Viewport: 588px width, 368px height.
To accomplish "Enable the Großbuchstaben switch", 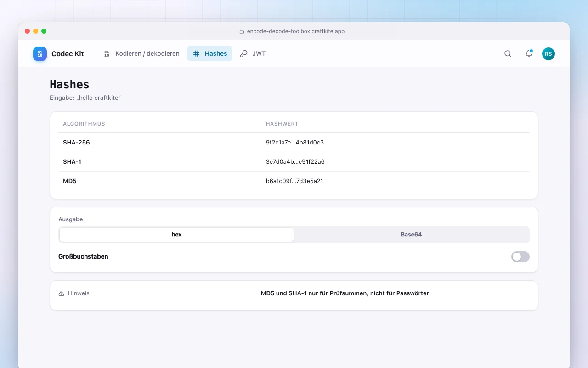I will point(520,257).
